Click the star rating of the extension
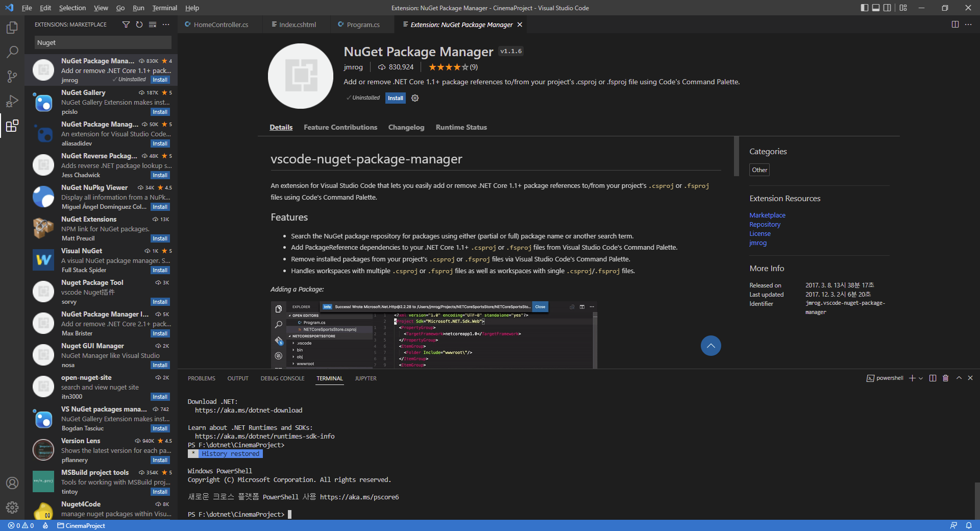980x531 pixels. click(x=453, y=67)
